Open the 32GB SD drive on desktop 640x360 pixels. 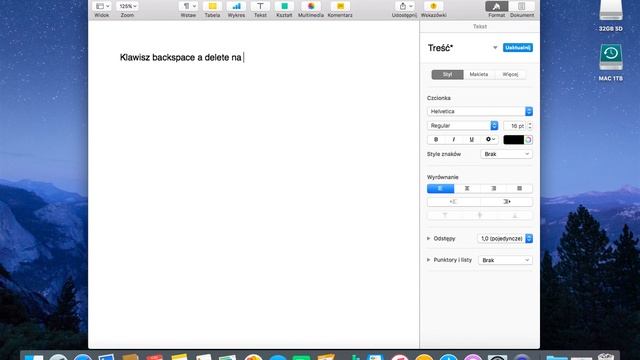[x=611, y=16]
